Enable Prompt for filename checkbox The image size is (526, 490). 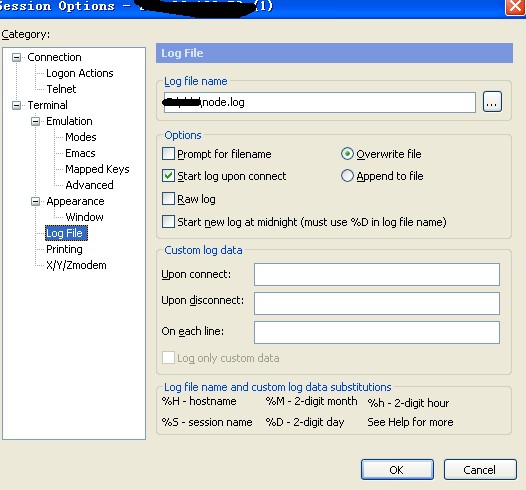tap(168, 154)
